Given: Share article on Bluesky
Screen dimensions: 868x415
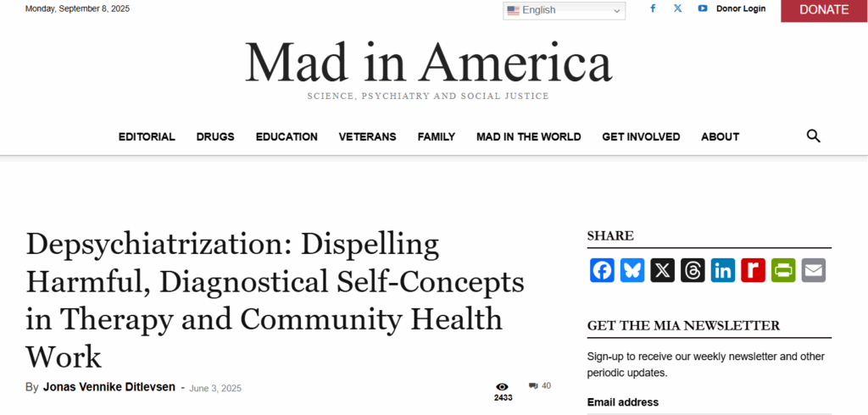Looking at the screenshot, I should pos(632,270).
